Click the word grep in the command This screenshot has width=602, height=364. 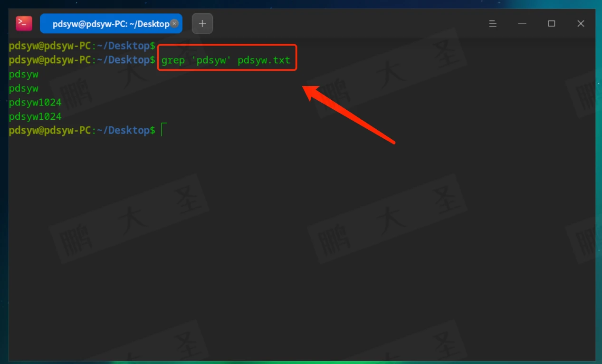click(173, 60)
